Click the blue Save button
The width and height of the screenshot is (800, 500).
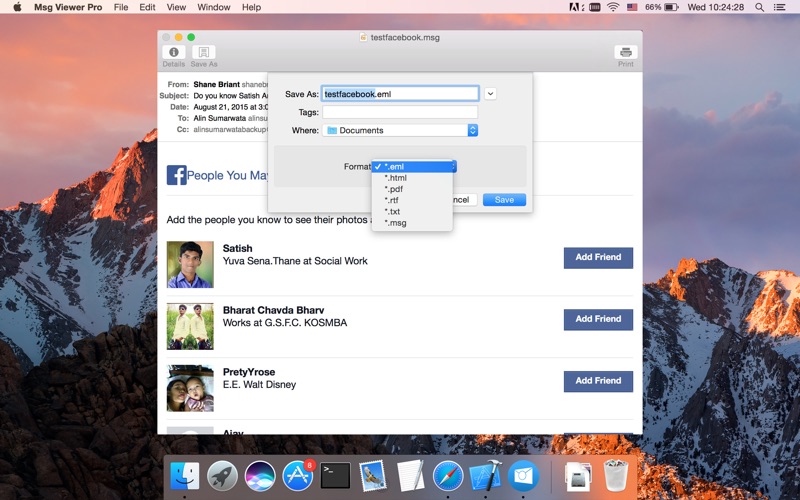[x=504, y=200]
